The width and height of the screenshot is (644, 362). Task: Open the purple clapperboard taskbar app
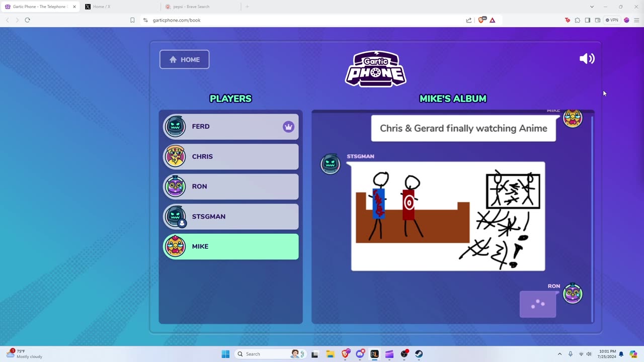[389, 354]
